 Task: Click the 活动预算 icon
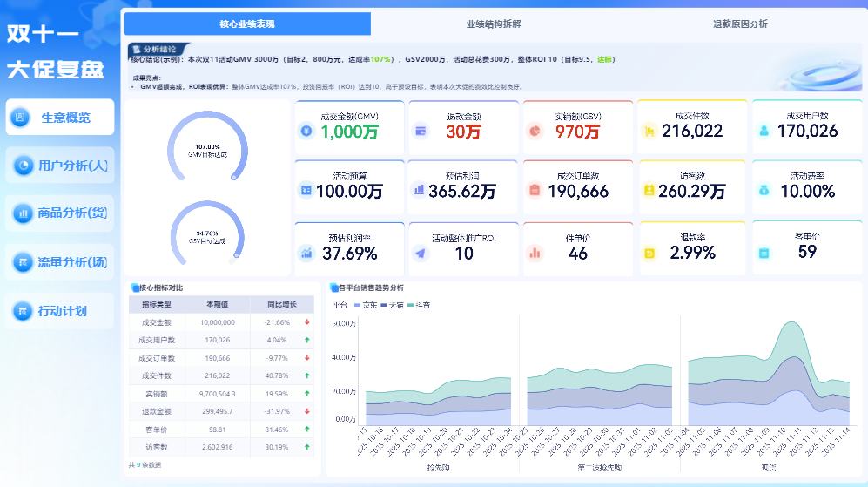coord(306,190)
